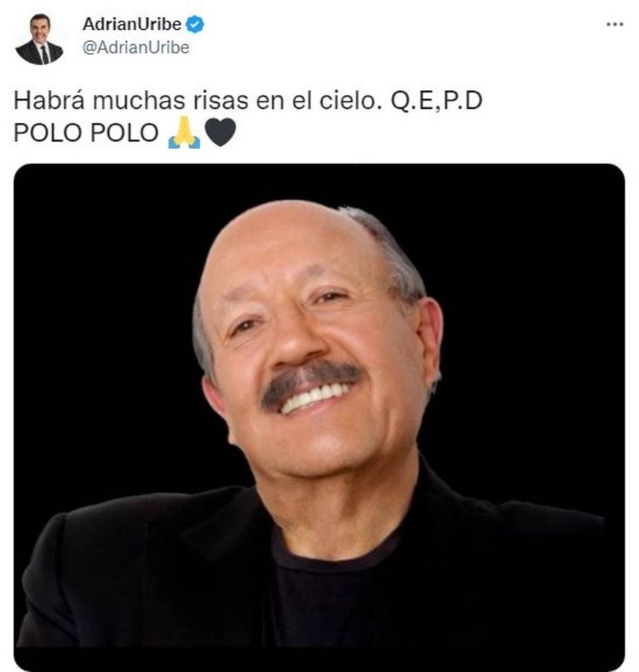Click the blue verified badge
The width and height of the screenshot is (639, 672).
point(195,24)
